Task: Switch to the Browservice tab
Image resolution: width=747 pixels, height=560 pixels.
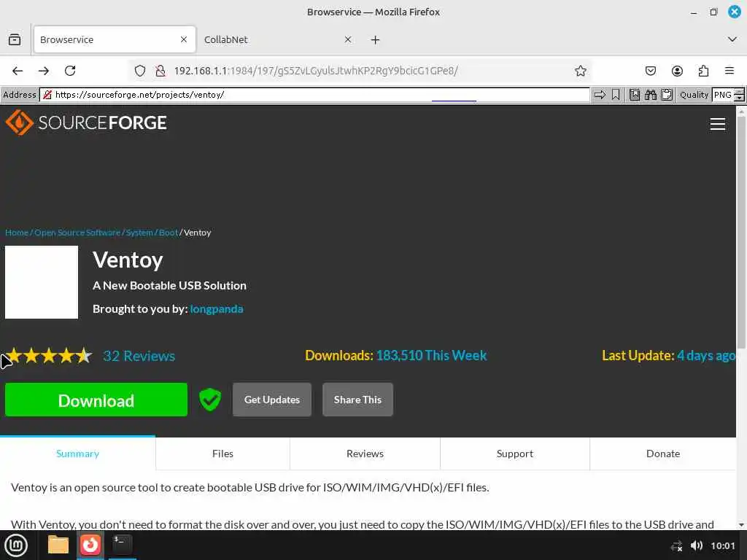Action: pyautogui.click(x=115, y=39)
